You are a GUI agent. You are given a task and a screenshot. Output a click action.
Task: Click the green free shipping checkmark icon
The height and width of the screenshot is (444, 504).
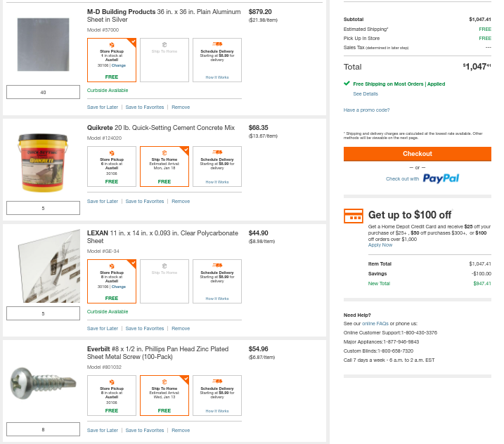pyautogui.click(x=347, y=84)
